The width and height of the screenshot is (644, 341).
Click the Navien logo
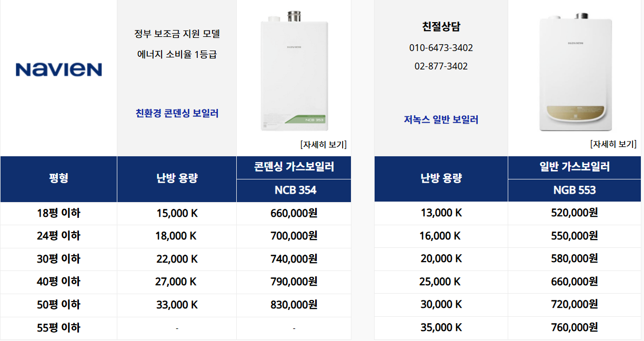(x=58, y=69)
